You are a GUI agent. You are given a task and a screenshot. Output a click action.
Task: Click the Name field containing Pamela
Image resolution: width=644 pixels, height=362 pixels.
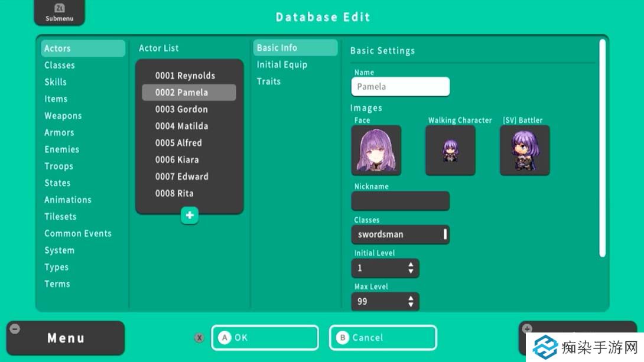click(x=401, y=86)
